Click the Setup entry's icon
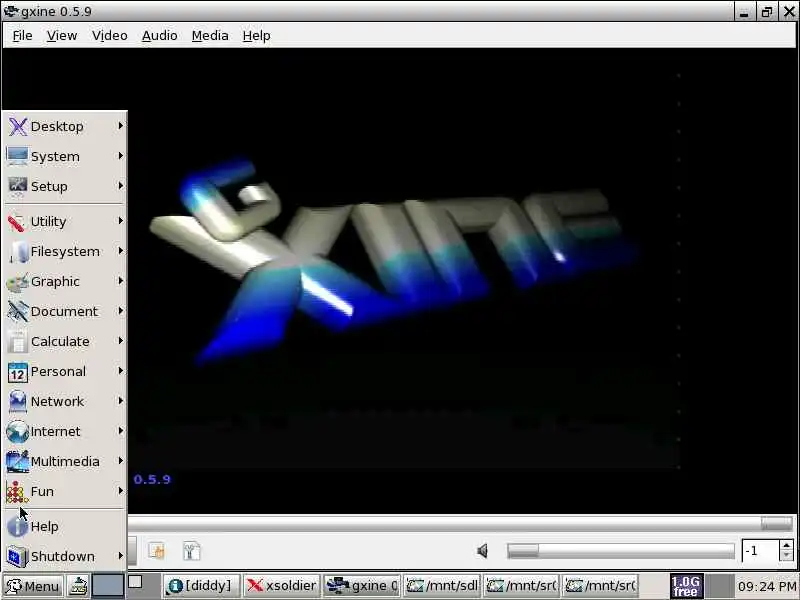Viewport: 800px width, 600px height. pyautogui.click(x=18, y=186)
